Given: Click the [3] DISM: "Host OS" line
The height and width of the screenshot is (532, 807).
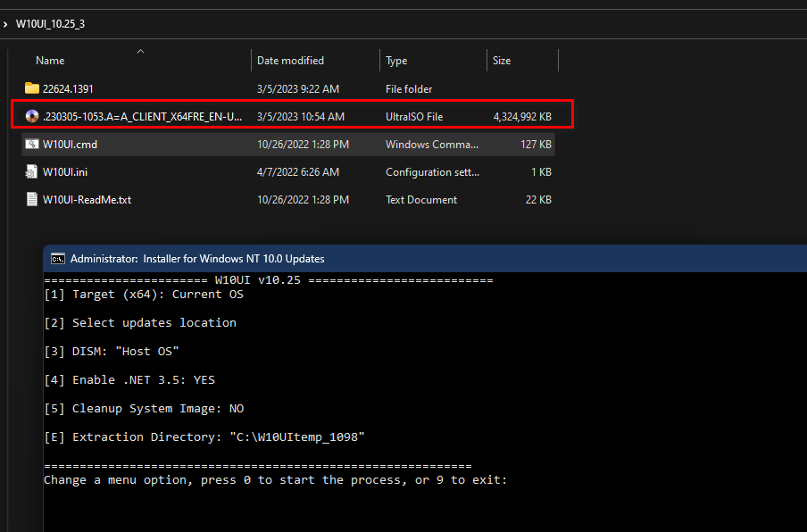Looking at the screenshot, I should [112, 352].
